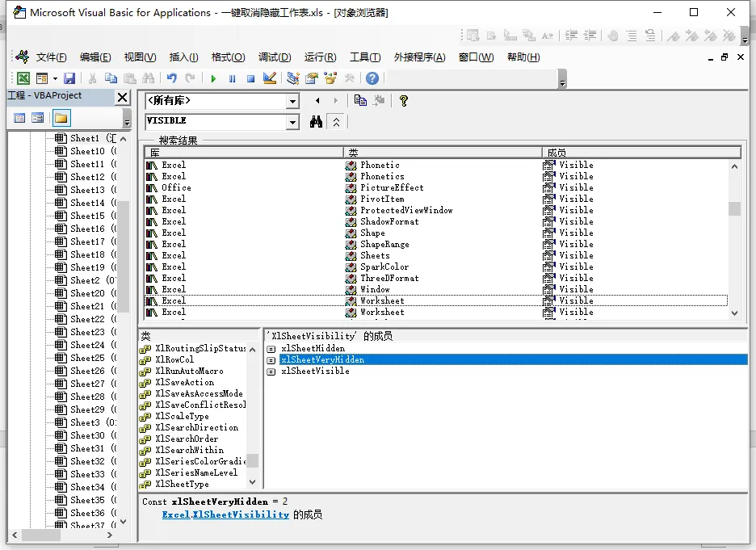The width and height of the screenshot is (756, 550).
Task: Run the macro with the green play icon
Action: click(x=213, y=78)
